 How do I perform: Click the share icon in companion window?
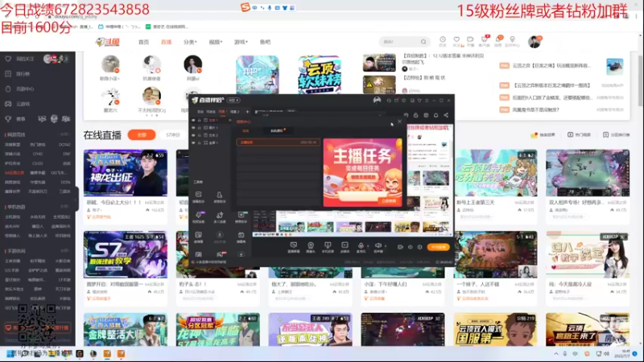tap(446, 115)
